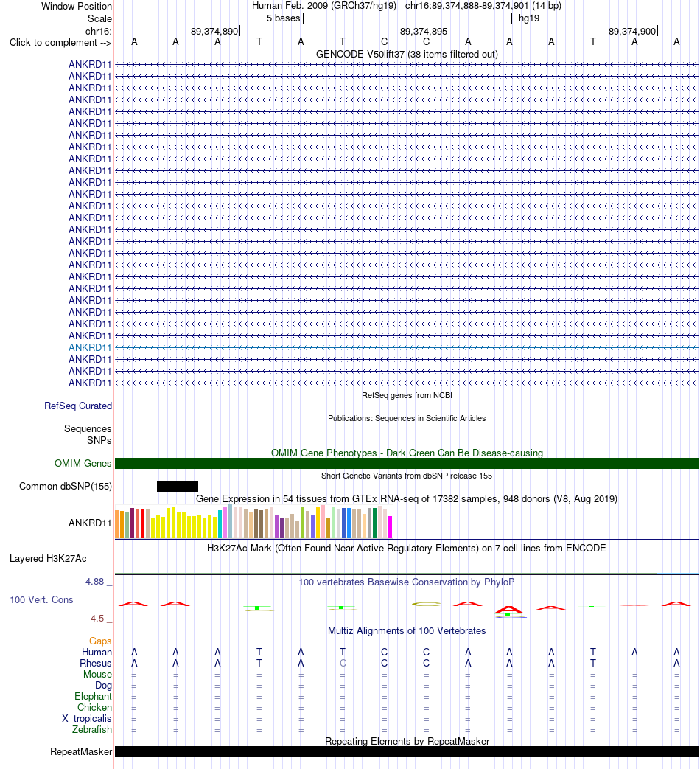Image resolution: width=700 pixels, height=769 pixels.
Task: Select the 'Scale' label in the ruler
Action: (99, 18)
